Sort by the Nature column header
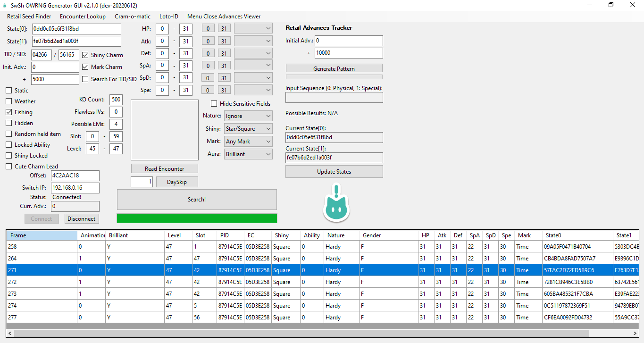This screenshot has width=644, height=343. [342, 235]
